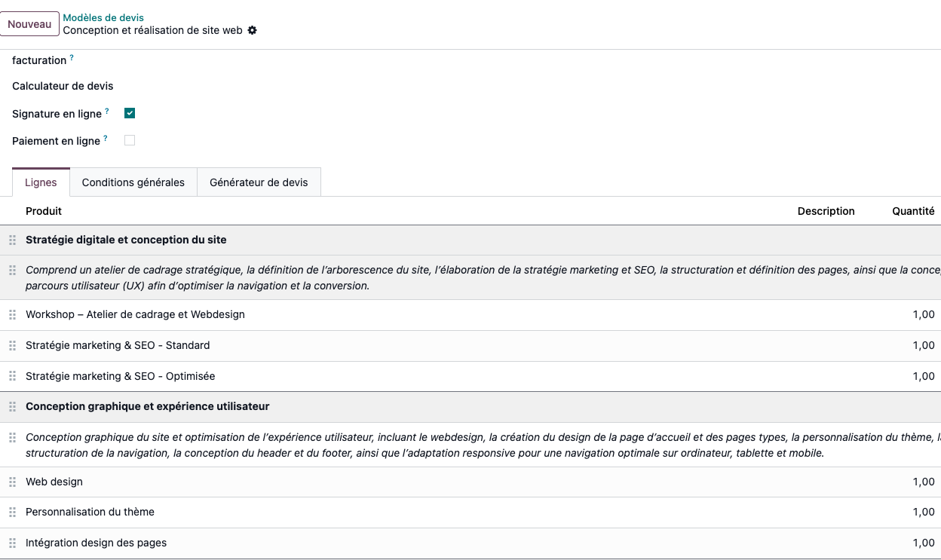
Task: Click drag handle for SEO - Standard row
Action: [12, 345]
